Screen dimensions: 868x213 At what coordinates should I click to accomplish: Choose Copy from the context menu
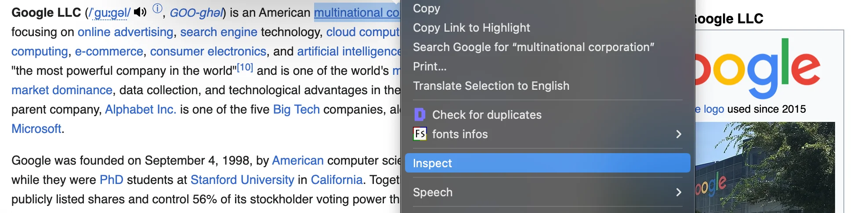pyautogui.click(x=547, y=8)
